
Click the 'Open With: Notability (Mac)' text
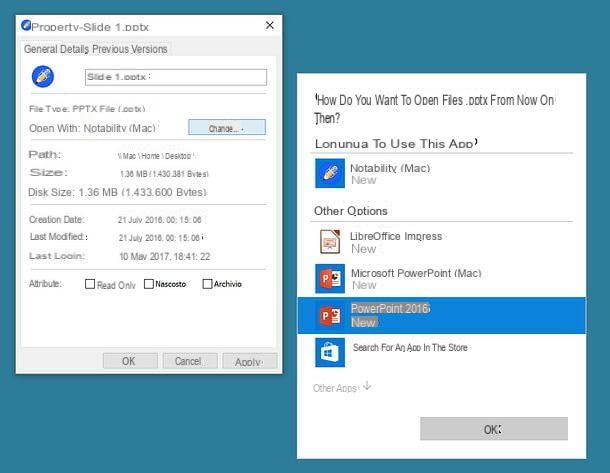[x=92, y=128]
